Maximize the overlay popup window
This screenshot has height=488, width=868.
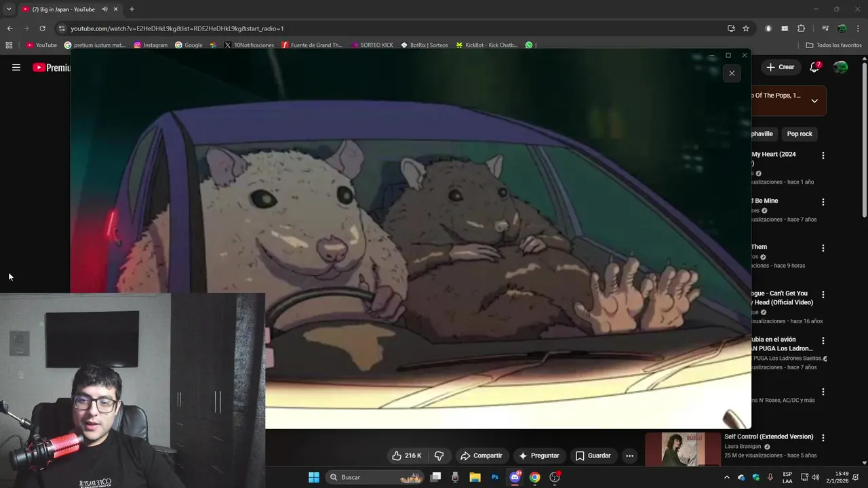[728, 55]
